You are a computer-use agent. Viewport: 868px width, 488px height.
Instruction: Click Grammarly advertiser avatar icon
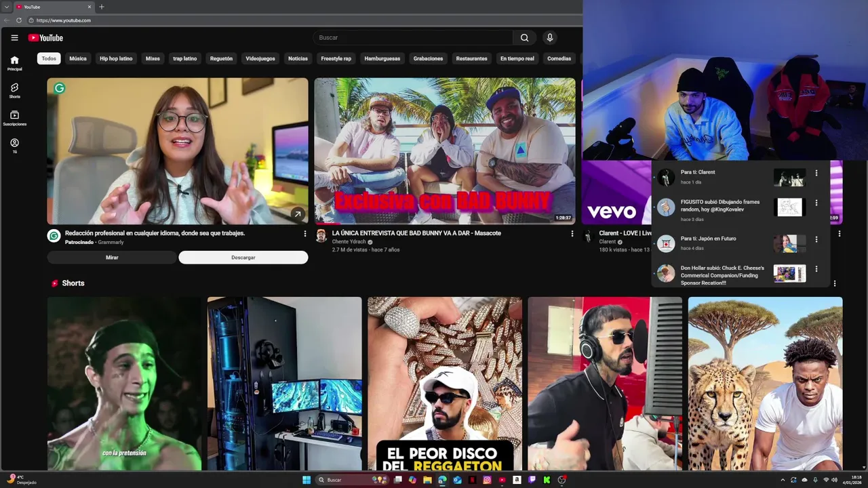click(54, 236)
